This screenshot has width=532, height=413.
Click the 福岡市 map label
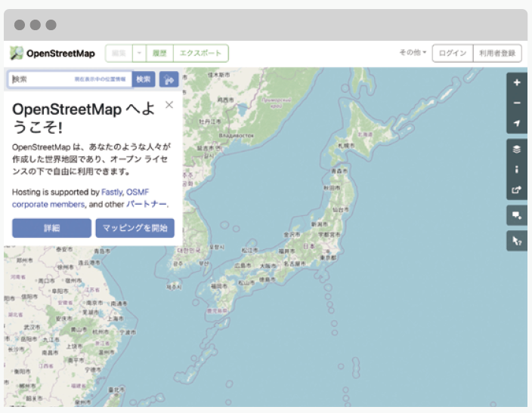219,286
